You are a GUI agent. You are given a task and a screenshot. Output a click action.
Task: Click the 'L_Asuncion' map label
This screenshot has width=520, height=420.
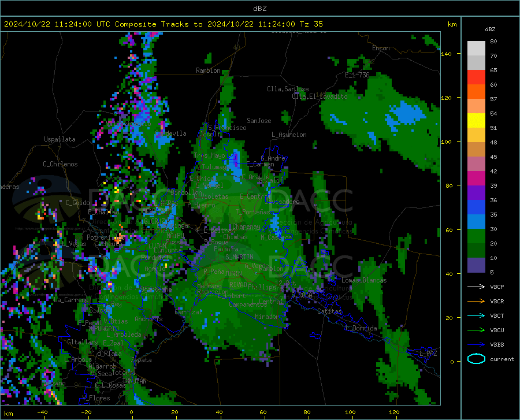coord(289,135)
